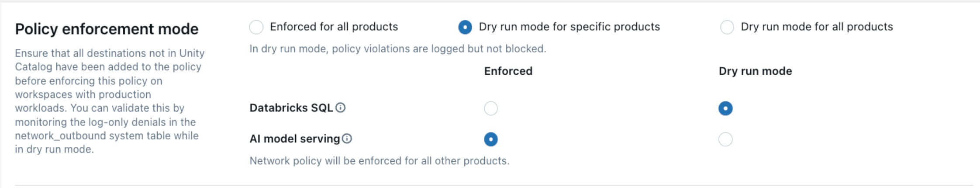Click the 'policy violations are logged' hint text
980x188 pixels.
pyautogui.click(x=397, y=49)
